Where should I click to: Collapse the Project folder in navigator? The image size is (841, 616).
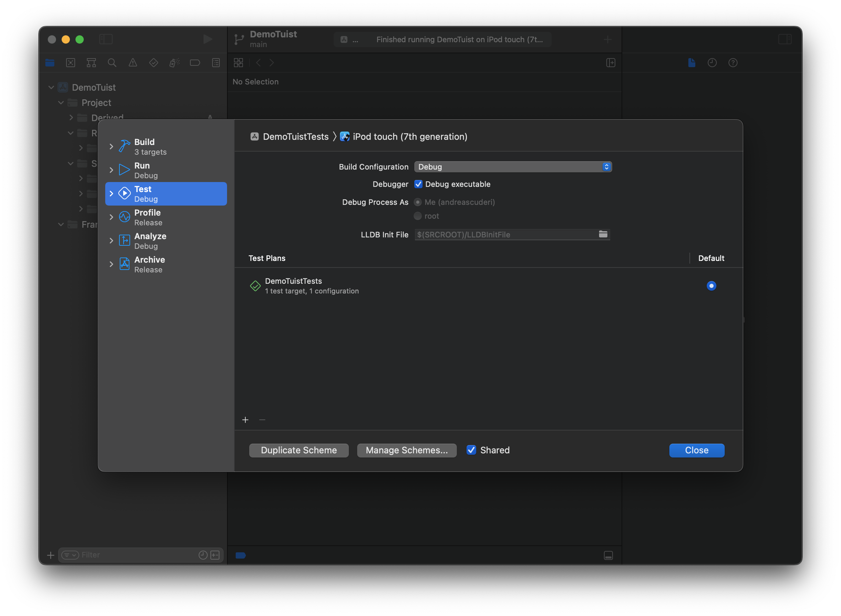[61, 102]
